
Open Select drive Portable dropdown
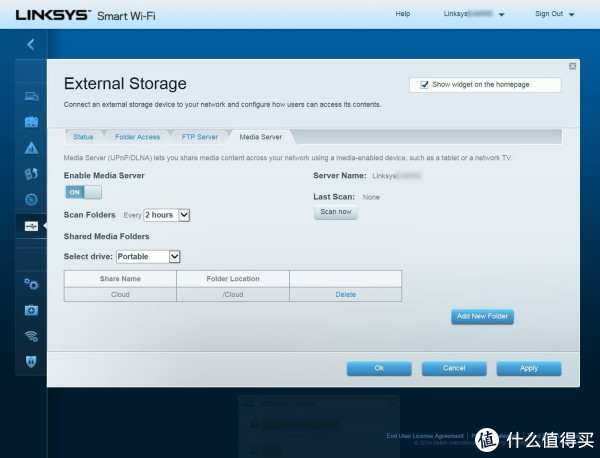[148, 256]
